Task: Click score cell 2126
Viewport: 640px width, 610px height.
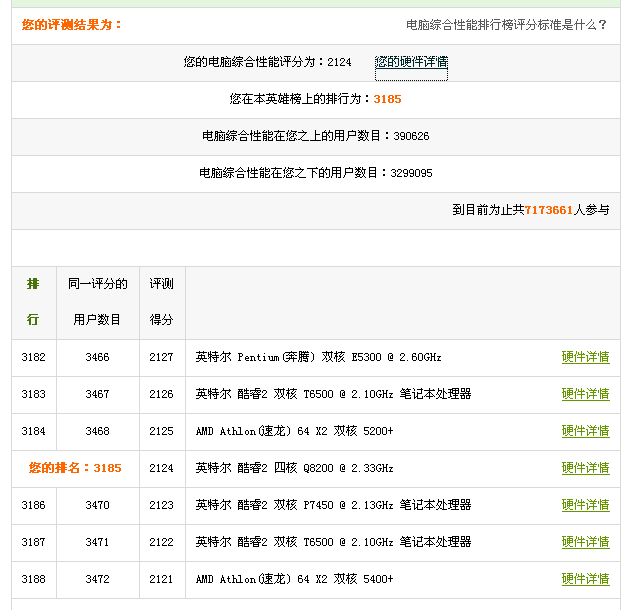Action: (x=162, y=394)
